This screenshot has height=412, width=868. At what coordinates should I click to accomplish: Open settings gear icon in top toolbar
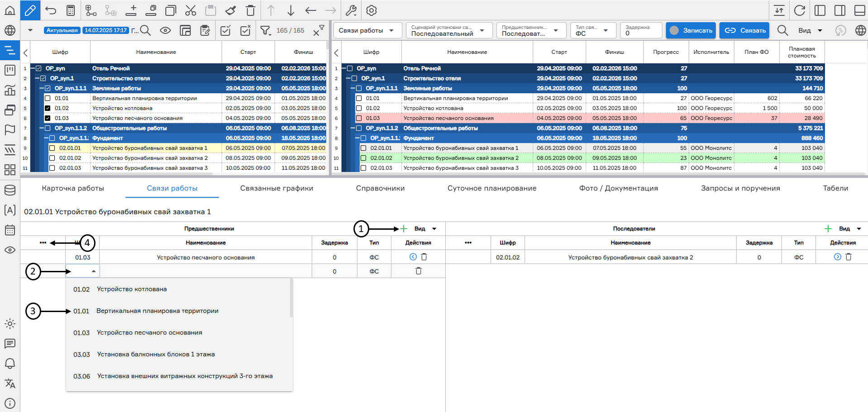coord(372,10)
